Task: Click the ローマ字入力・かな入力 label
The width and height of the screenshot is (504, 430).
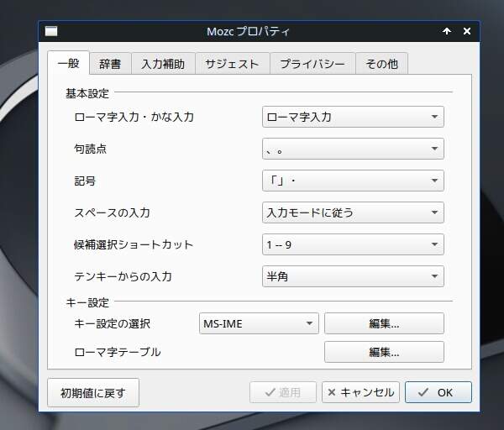Action: pos(134,117)
